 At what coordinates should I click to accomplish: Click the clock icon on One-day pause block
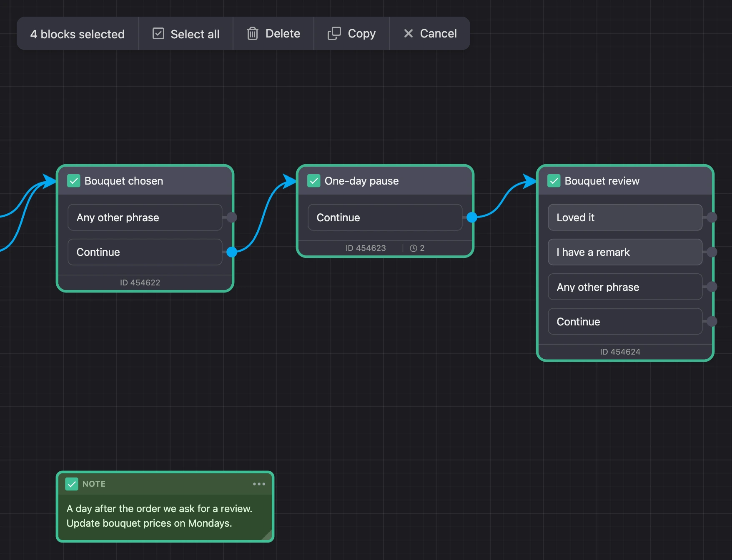(x=414, y=248)
